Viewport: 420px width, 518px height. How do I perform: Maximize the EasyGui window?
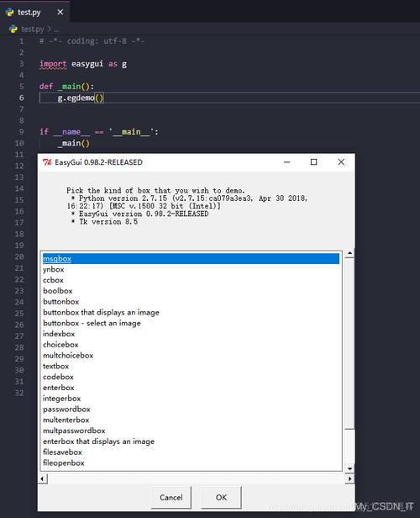314,161
